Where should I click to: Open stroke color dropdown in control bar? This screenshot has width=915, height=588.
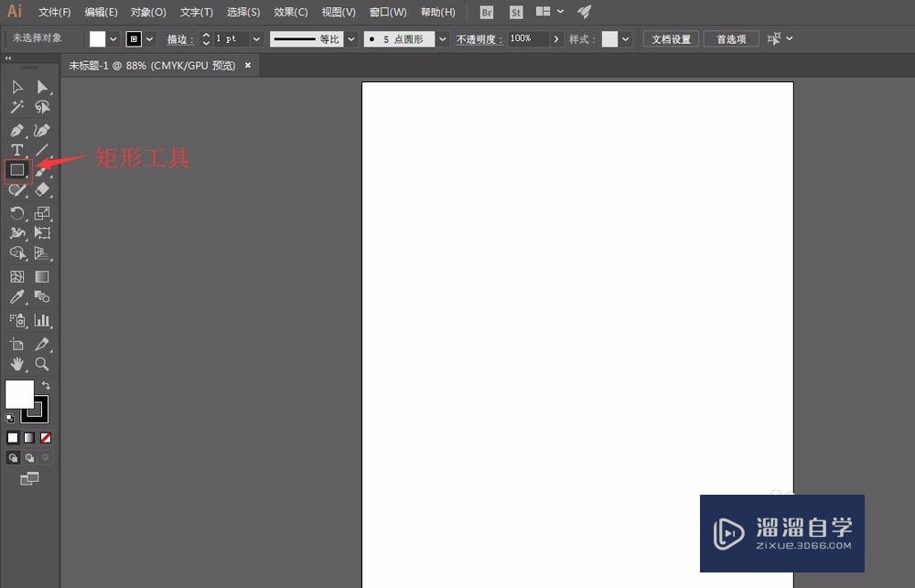(x=150, y=39)
